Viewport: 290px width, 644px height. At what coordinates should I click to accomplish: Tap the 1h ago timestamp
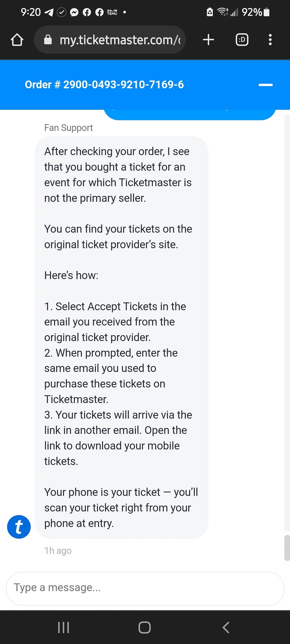point(58,551)
